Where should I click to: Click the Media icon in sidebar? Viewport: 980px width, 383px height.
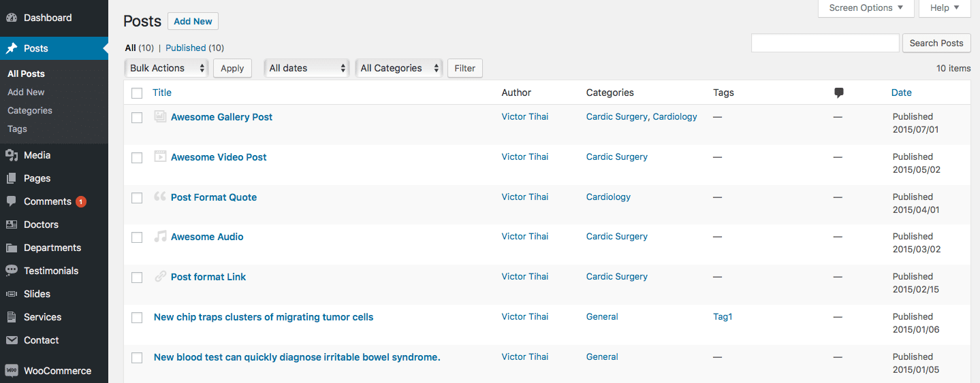tap(12, 155)
